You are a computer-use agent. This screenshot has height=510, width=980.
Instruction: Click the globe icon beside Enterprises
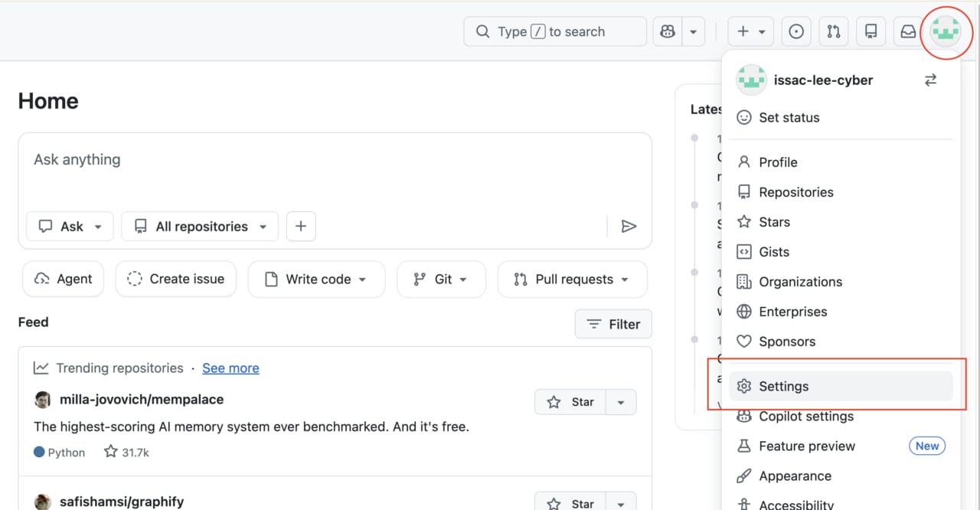point(743,312)
